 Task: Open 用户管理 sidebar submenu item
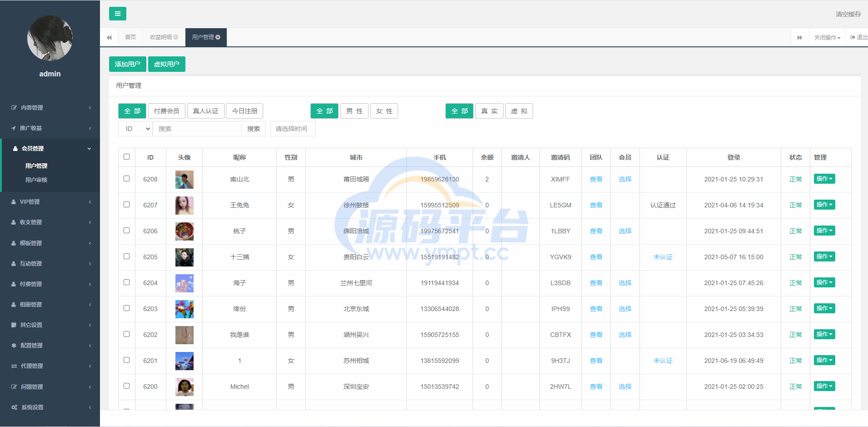(x=36, y=166)
